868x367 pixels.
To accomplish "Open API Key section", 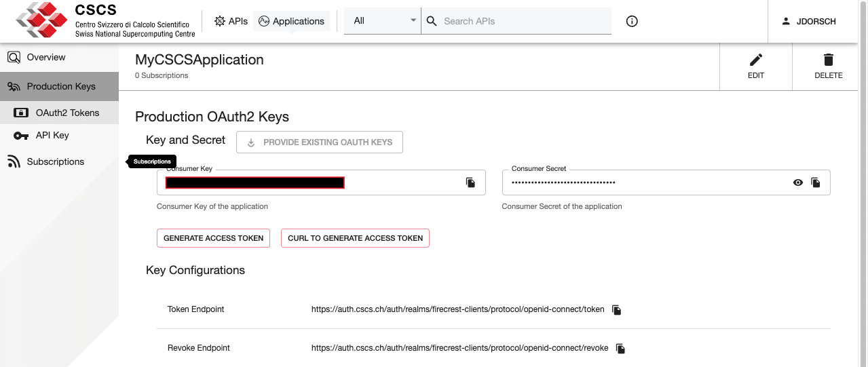I will coord(59,135).
